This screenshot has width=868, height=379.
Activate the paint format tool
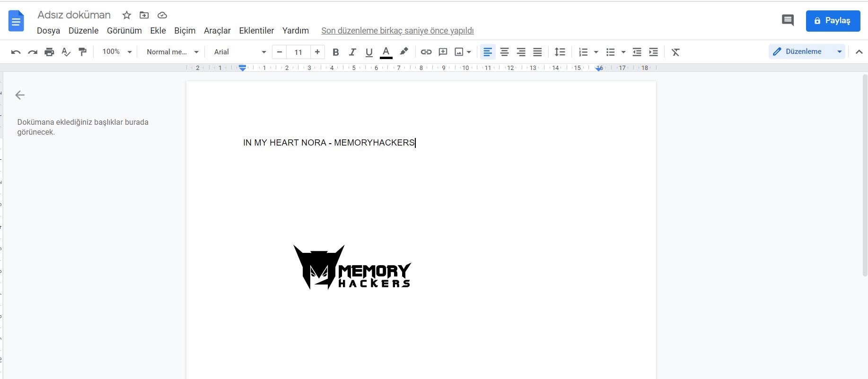coord(83,52)
